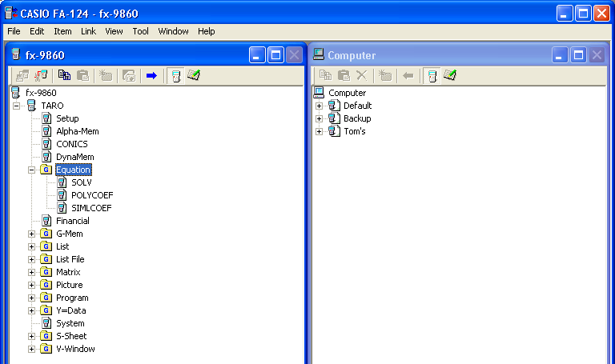Expand the S-Sheet group
The width and height of the screenshot is (615, 364).
[x=31, y=336]
